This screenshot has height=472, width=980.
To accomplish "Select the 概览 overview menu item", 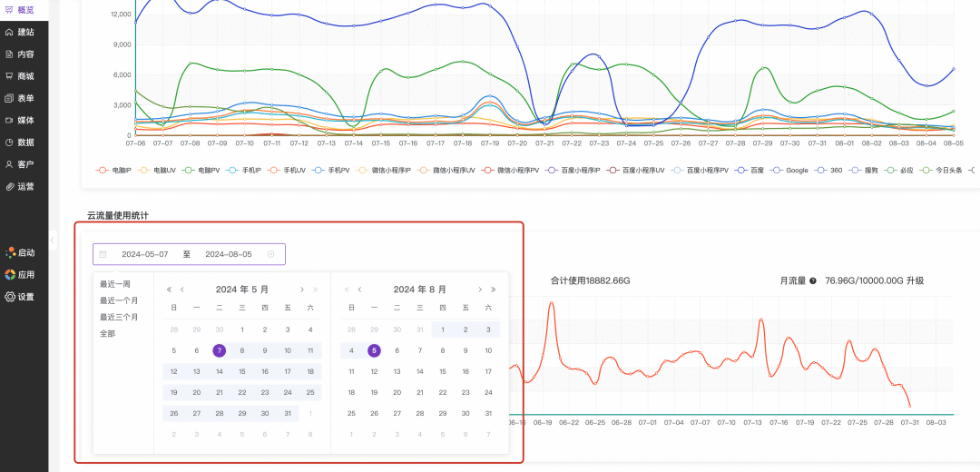I will [24, 9].
